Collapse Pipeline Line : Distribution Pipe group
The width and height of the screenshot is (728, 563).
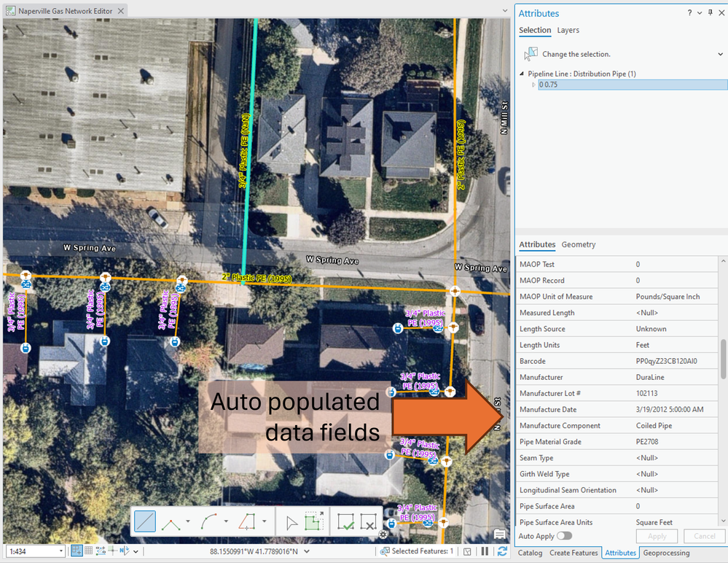(x=522, y=74)
